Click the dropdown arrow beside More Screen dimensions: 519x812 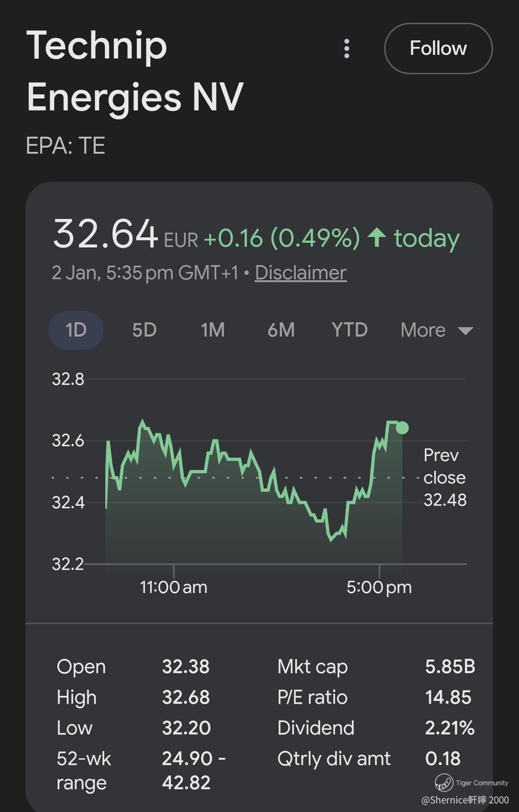[x=465, y=331]
